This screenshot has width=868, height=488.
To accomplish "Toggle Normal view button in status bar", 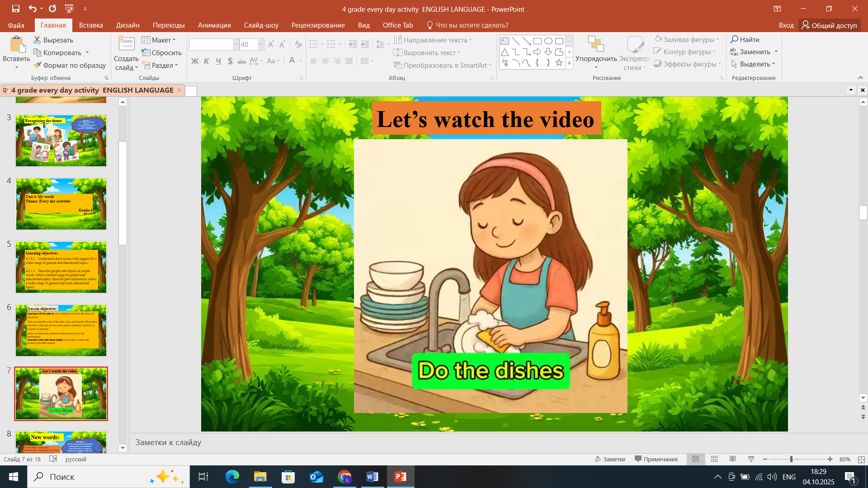I will (696, 459).
